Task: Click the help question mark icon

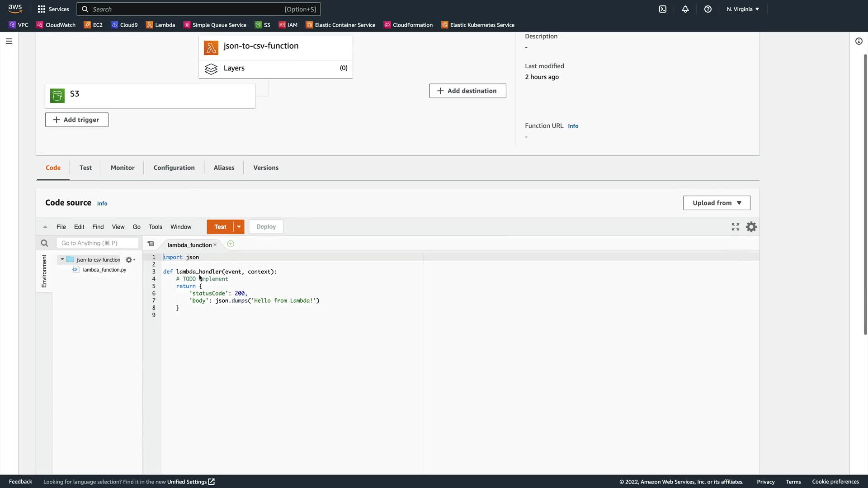Action: (x=708, y=9)
